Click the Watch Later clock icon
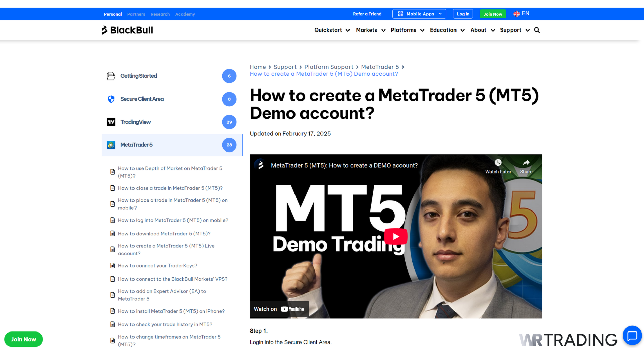This screenshot has height=362, width=644. (498, 163)
